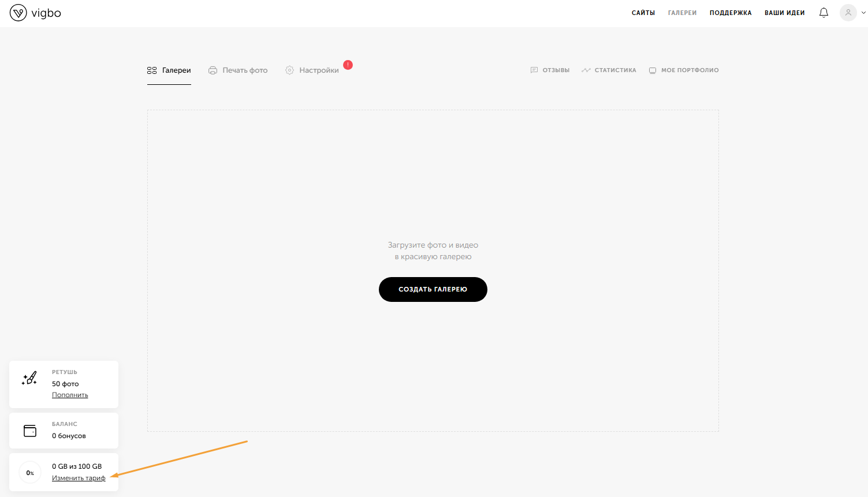Click the 0% storage usage circle

(x=30, y=473)
